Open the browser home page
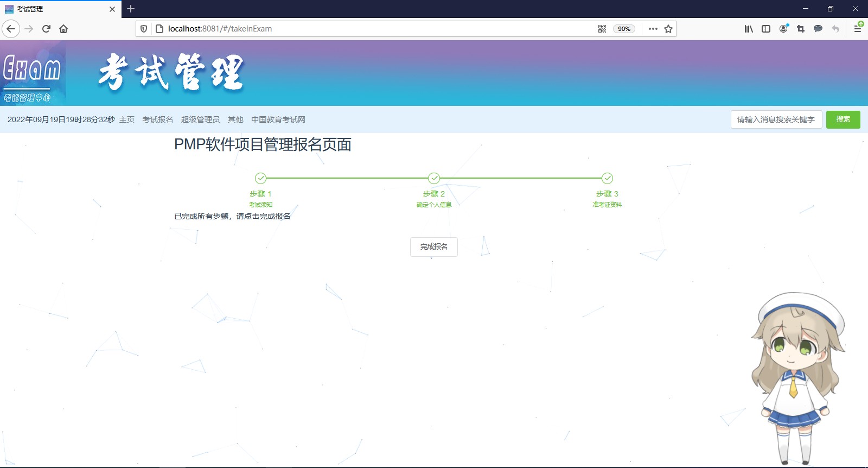Screen dimensions: 868x468 [63, 29]
